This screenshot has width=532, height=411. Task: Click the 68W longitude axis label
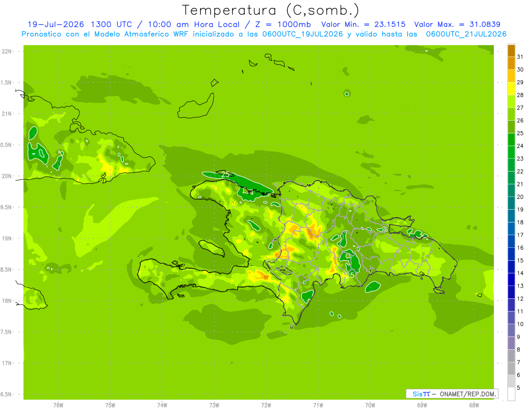[473, 405]
